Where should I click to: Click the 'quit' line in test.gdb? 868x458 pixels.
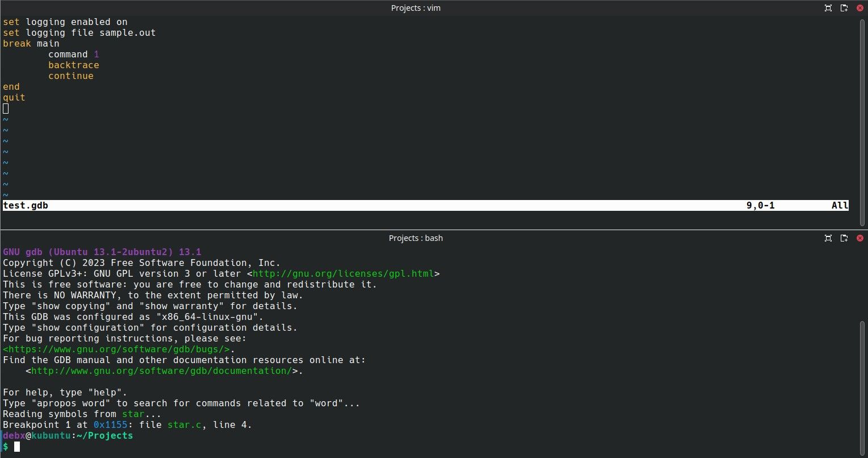(x=14, y=97)
